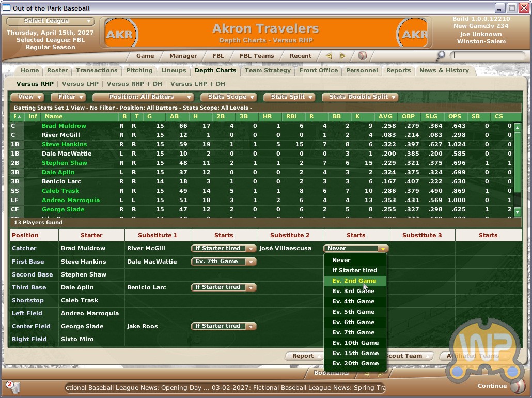Click the right AKR team logo
This screenshot has width=532, height=398.
tap(414, 34)
